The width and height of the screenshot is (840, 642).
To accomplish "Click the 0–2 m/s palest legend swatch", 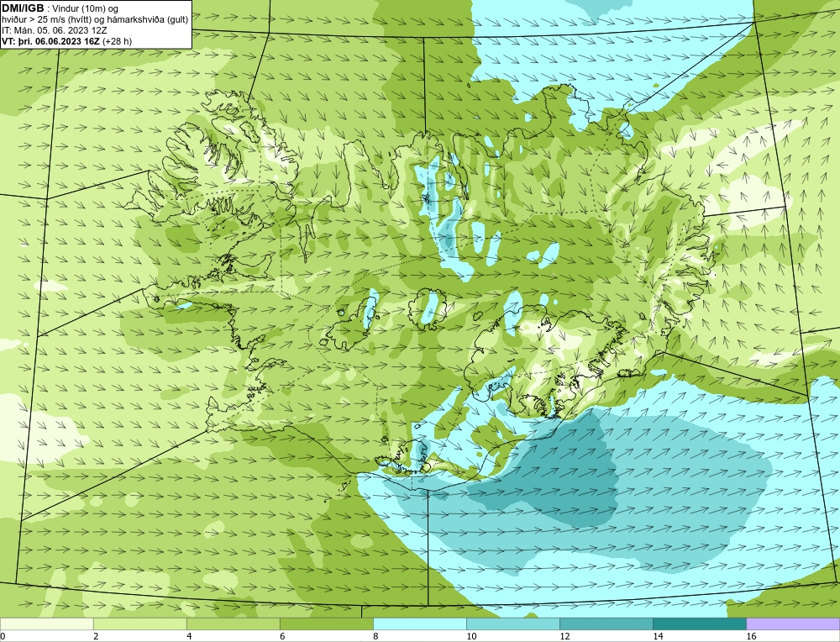I will pyautogui.click(x=46, y=624).
